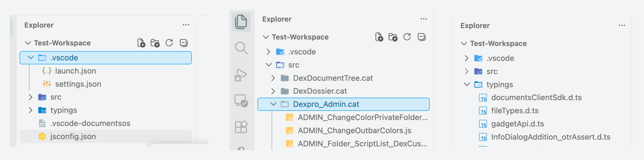Expand the src folder in right Explorer
644x160 pixels.
pyautogui.click(x=467, y=71)
